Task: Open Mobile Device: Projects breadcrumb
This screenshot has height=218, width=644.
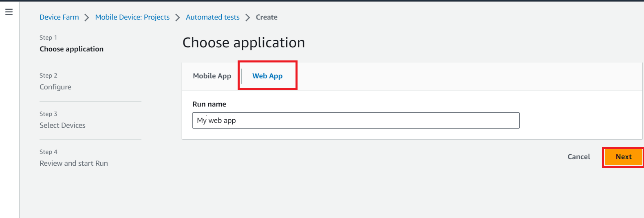Action: pyautogui.click(x=132, y=17)
